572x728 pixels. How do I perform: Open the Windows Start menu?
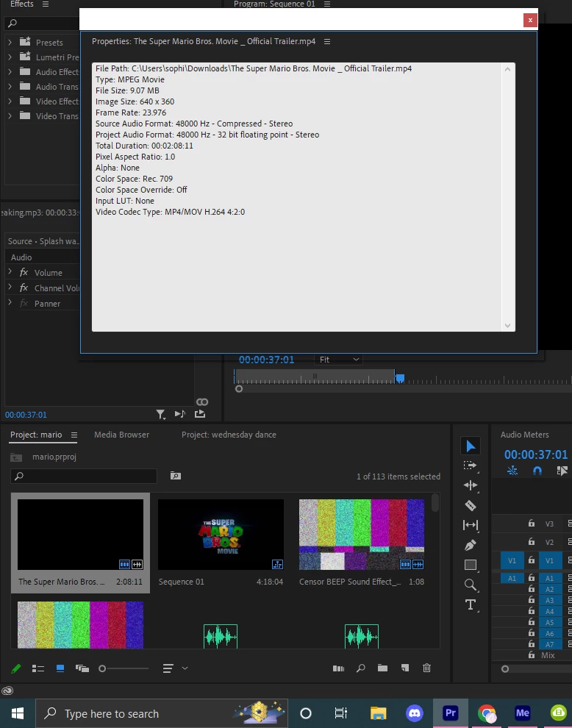(x=18, y=713)
